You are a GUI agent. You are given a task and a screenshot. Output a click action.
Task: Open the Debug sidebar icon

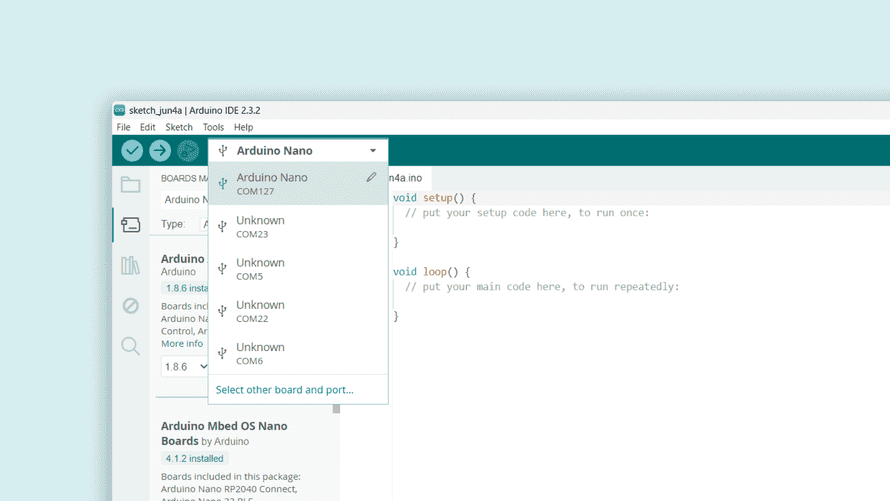click(x=131, y=305)
